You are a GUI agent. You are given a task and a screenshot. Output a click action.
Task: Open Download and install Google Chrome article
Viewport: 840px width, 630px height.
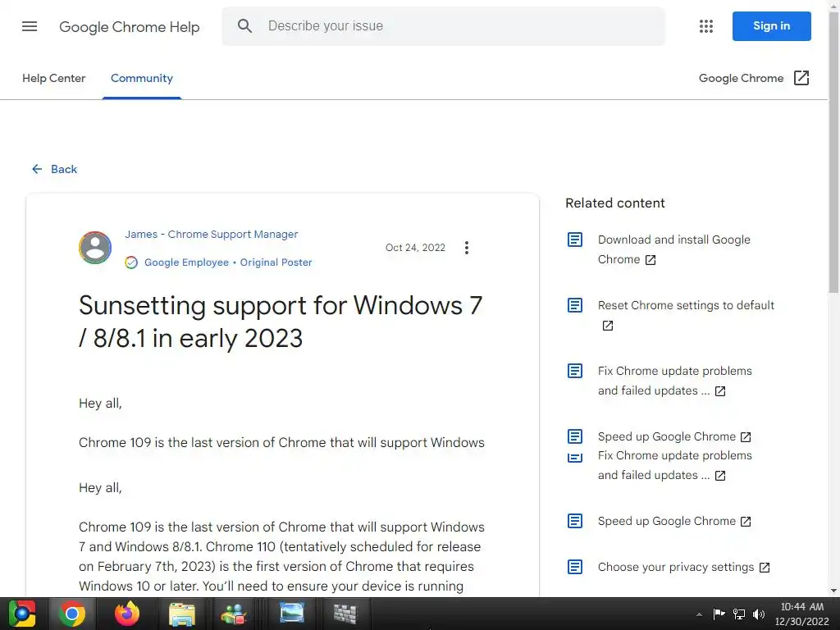point(674,249)
